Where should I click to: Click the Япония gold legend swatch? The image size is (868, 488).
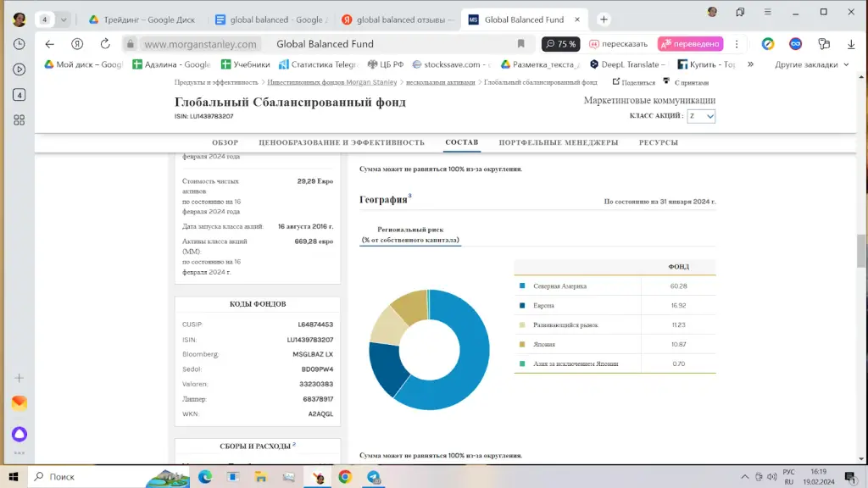pyautogui.click(x=522, y=344)
